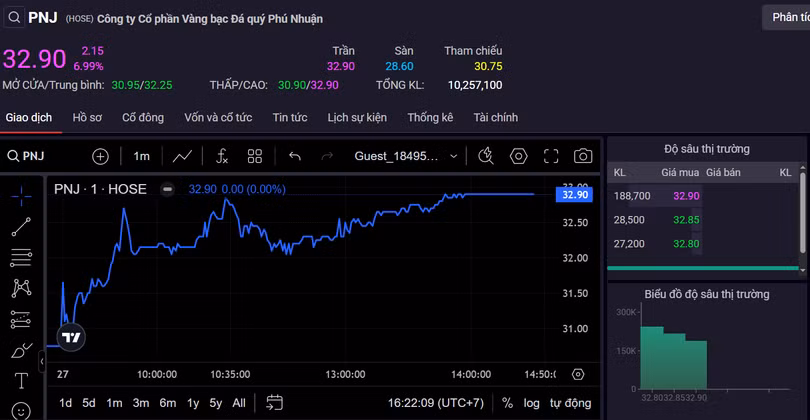Screen dimensions: 810x420
Task: Click the market depth panel scrollbar
Action: click(802, 213)
